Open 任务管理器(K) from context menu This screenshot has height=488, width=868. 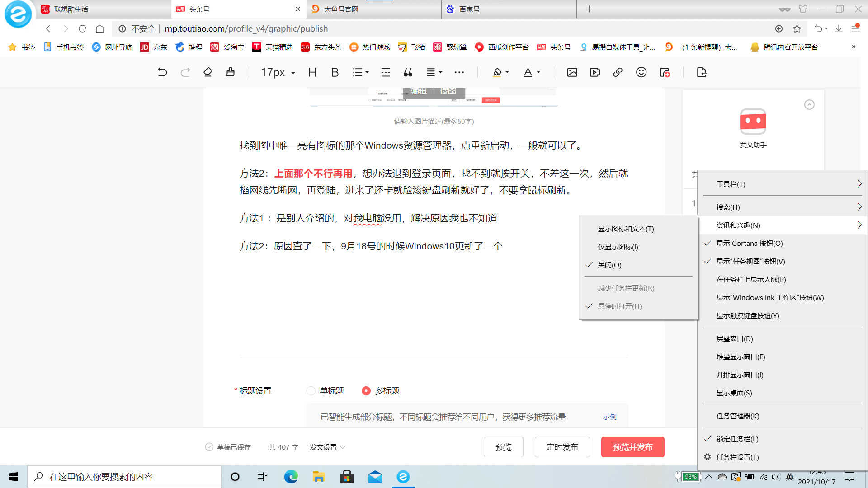[x=783, y=416]
